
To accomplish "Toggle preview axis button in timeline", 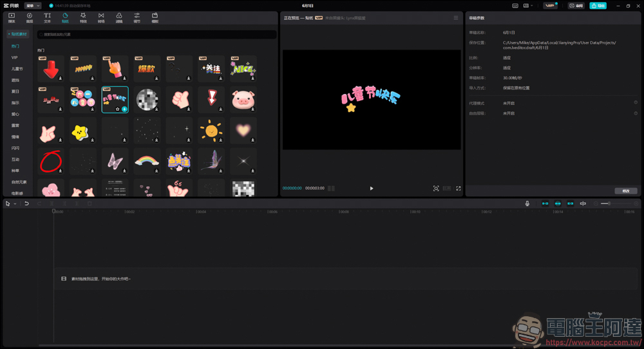I will coord(583,203).
